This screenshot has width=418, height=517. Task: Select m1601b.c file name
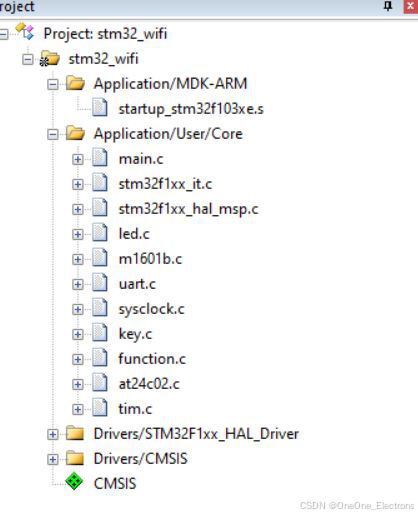(150, 259)
